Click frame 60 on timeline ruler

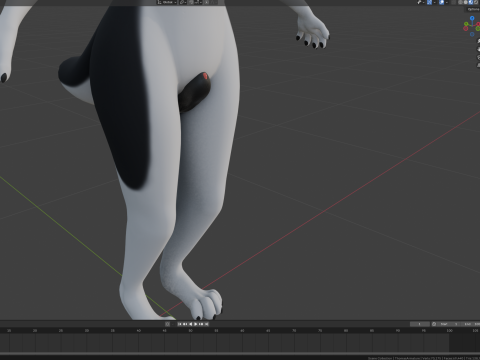click(x=242, y=331)
